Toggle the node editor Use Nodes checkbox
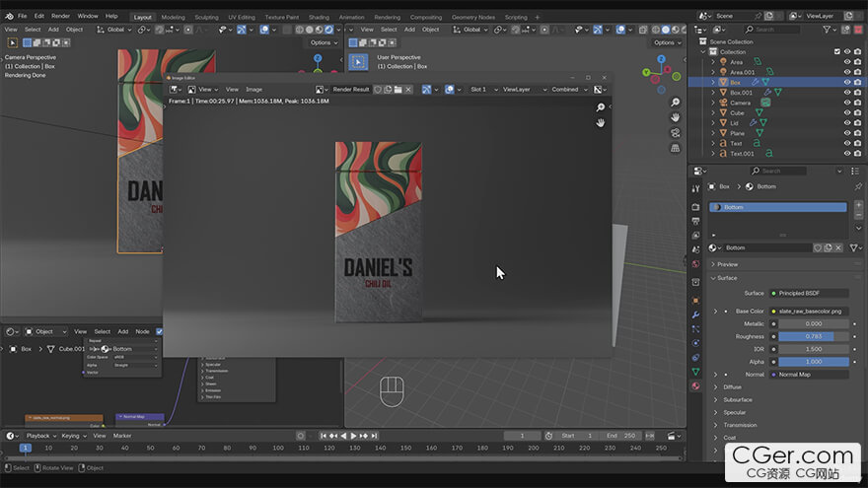The height and width of the screenshot is (488, 868). 160,331
